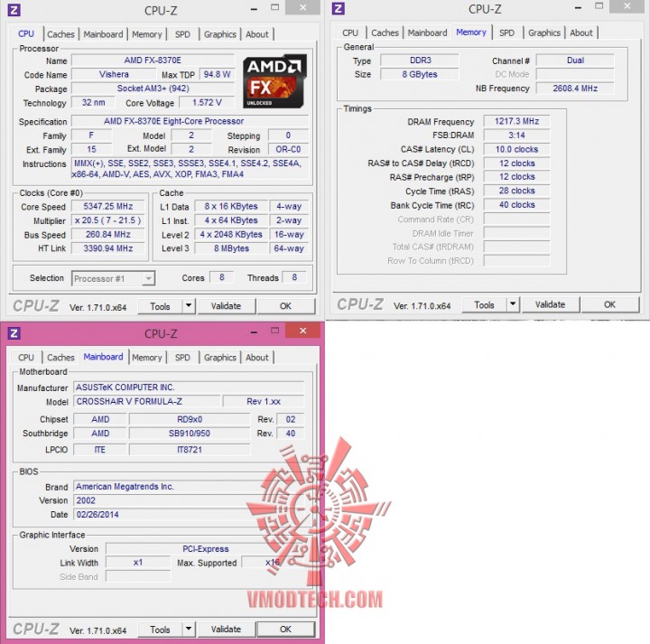The width and height of the screenshot is (650, 644).
Task: Switch to CPU tab in Mainboard window
Action: tap(25, 358)
